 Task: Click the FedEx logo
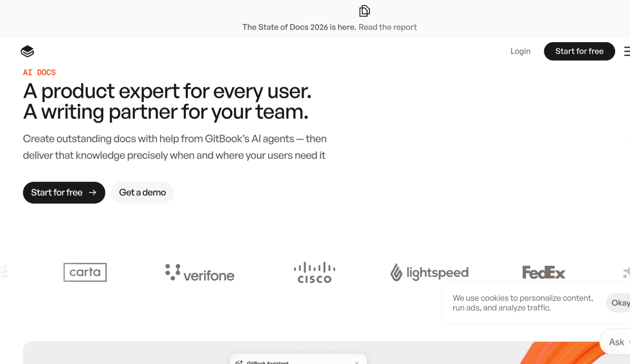[x=544, y=272]
